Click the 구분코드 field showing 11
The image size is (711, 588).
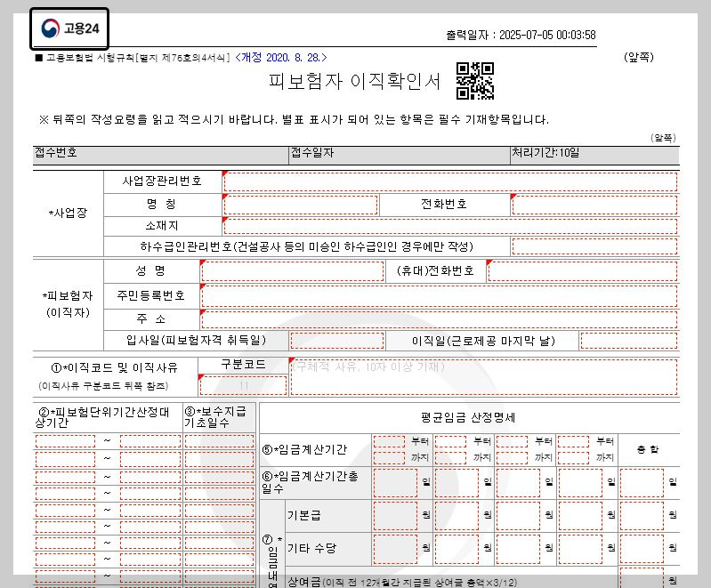coord(243,386)
